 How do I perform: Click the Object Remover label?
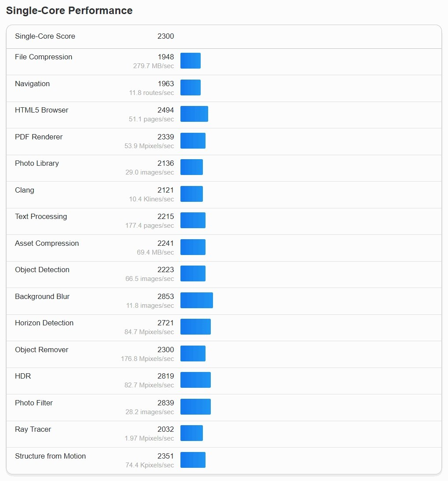(41, 350)
